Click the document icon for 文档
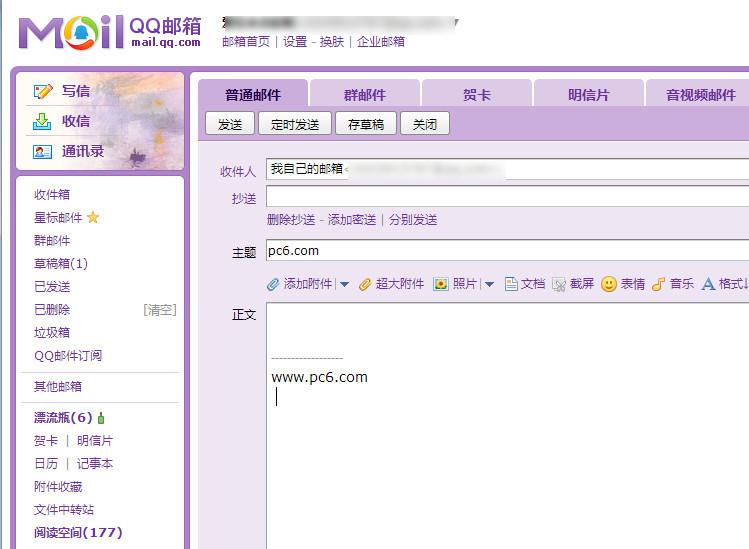The image size is (749, 549). coord(511,284)
